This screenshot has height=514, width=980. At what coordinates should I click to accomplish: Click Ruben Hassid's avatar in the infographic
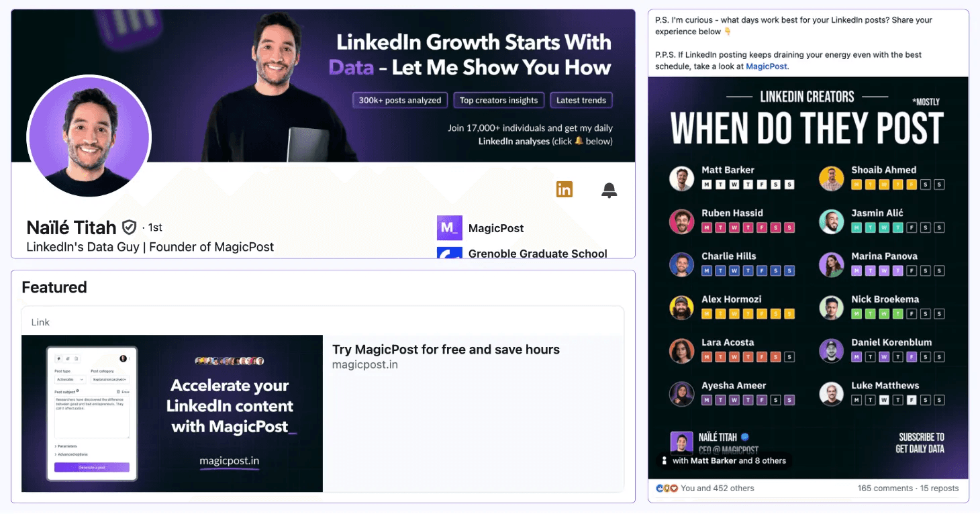pyautogui.click(x=681, y=221)
